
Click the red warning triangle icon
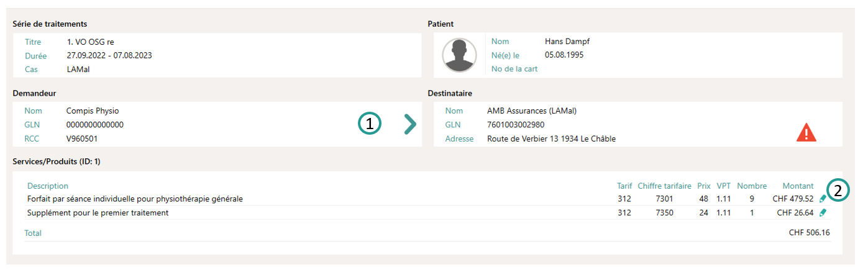[806, 132]
